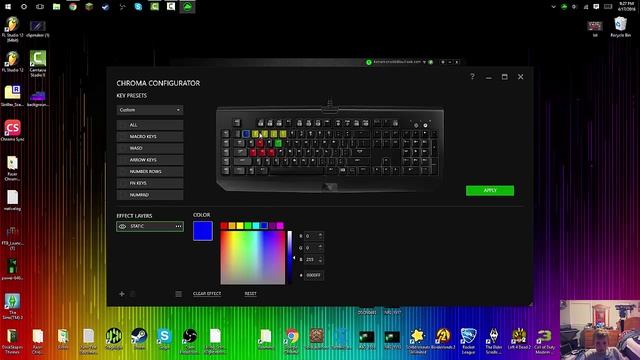Select the Escape key on keyboard image

click(237, 122)
